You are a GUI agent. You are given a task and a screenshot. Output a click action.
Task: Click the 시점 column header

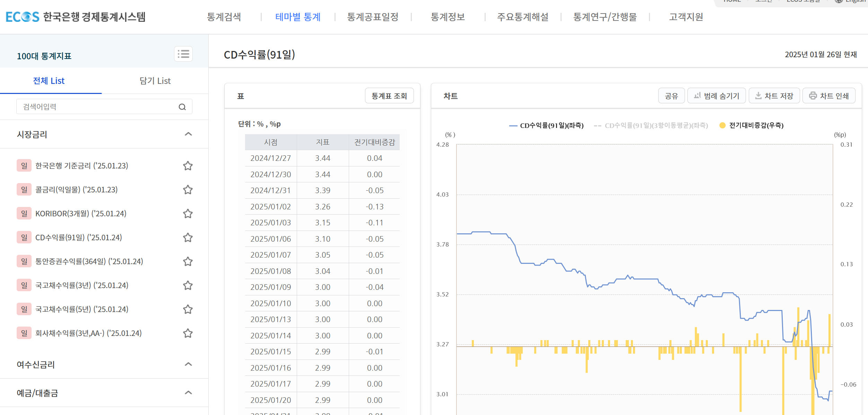coord(271,142)
